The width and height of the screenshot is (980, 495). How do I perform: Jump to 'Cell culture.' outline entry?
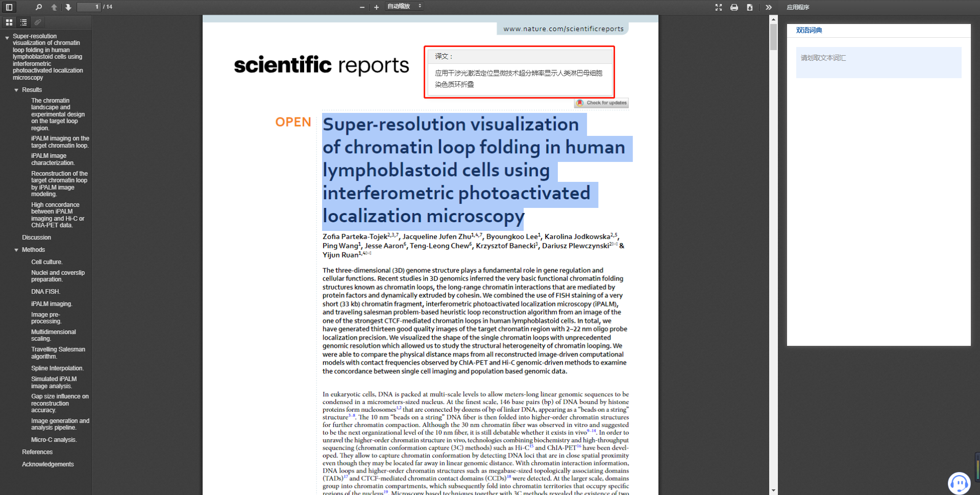click(47, 262)
